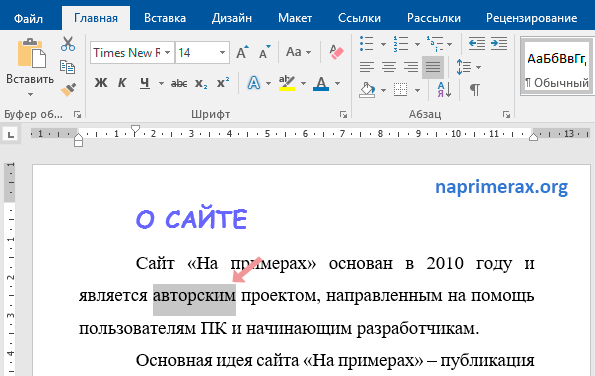Toggle Underline (Ч) formatting

tap(145, 83)
